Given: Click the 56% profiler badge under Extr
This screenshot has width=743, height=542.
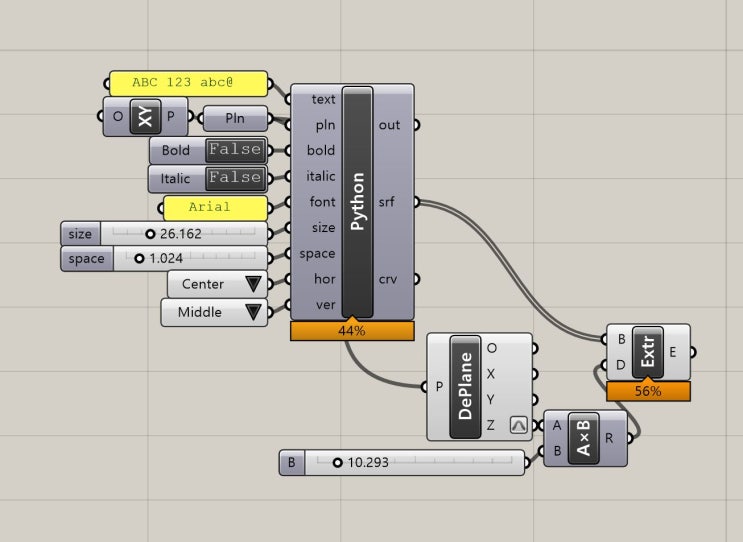Looking at the screenshot, I should [648, 391].
